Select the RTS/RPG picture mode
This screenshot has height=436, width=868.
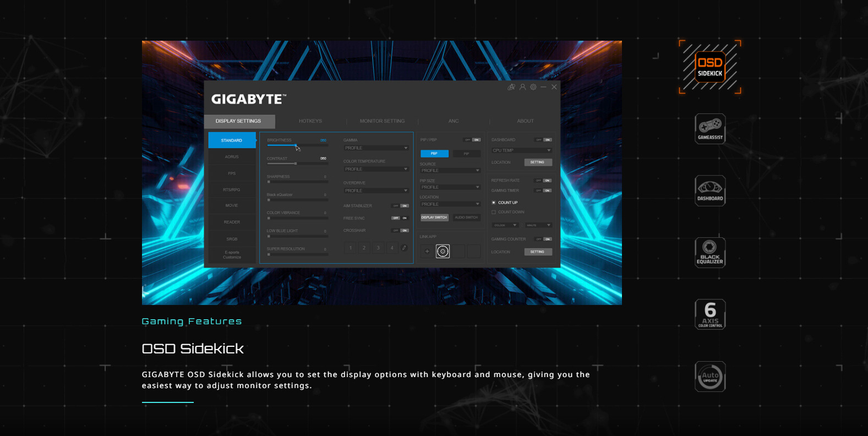click(232, 190)
